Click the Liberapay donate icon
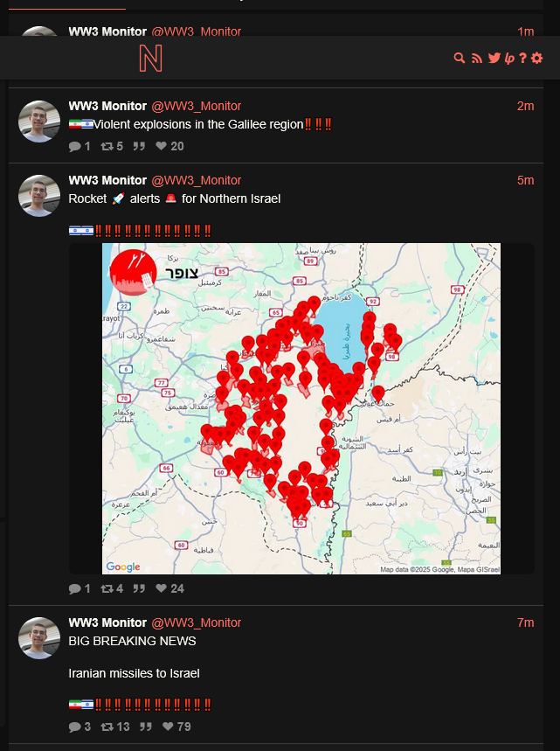The width and height of the screenshot is (560, 751). [x=509, y=59]
